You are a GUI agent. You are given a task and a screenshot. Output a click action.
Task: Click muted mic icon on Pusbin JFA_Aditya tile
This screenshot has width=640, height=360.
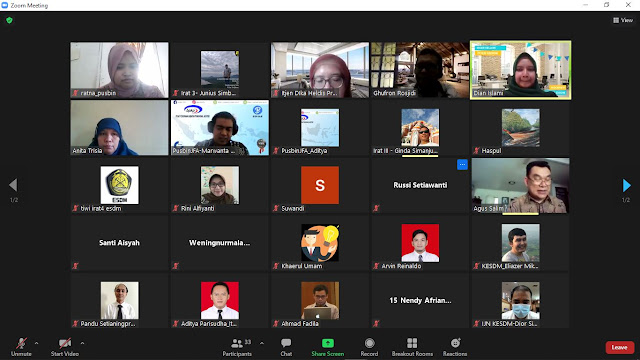tap(276, 151)
